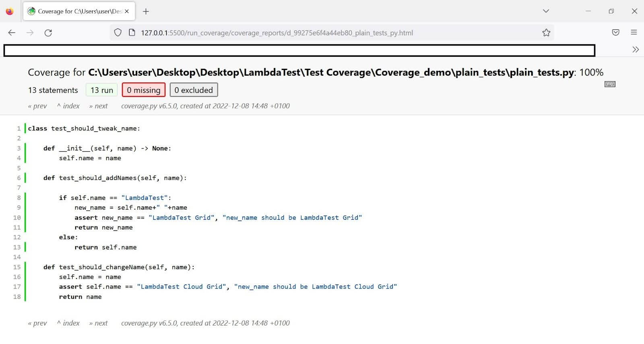Click the 'return self.name' code line
Screen dimensions: 644x344
click(x=105, y=247)
